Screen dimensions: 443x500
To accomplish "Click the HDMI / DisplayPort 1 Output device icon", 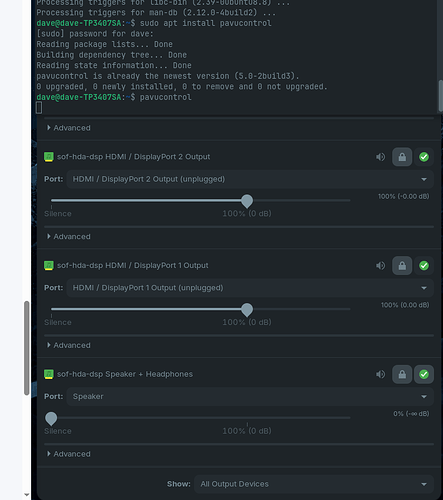I will point(49,265).
